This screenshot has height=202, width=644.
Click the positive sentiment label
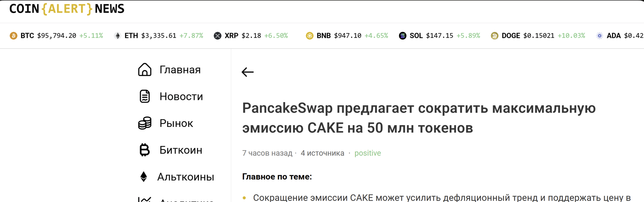tap(367, 153)
